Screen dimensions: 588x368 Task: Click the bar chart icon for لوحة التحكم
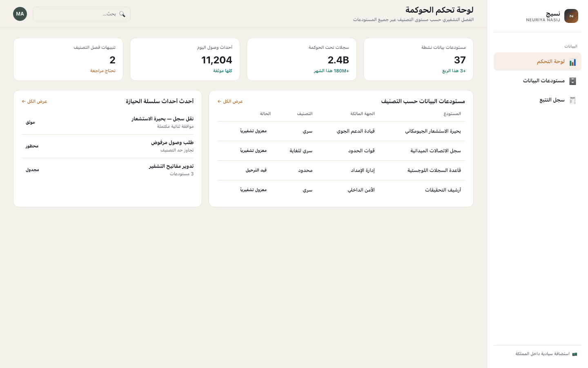(573, 62)
